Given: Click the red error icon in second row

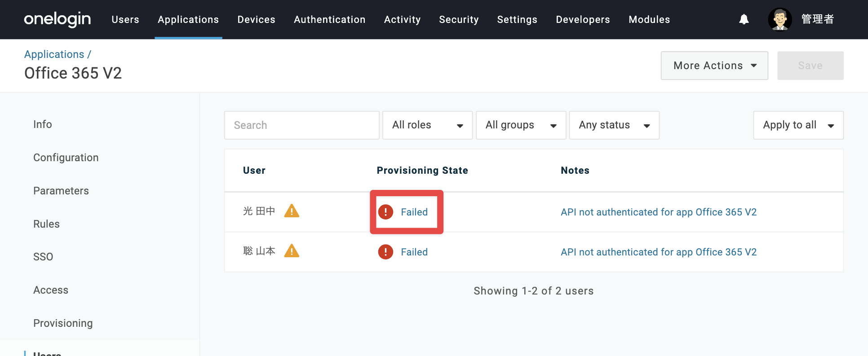Looking at the screenshot, I should tap(385, 252).
